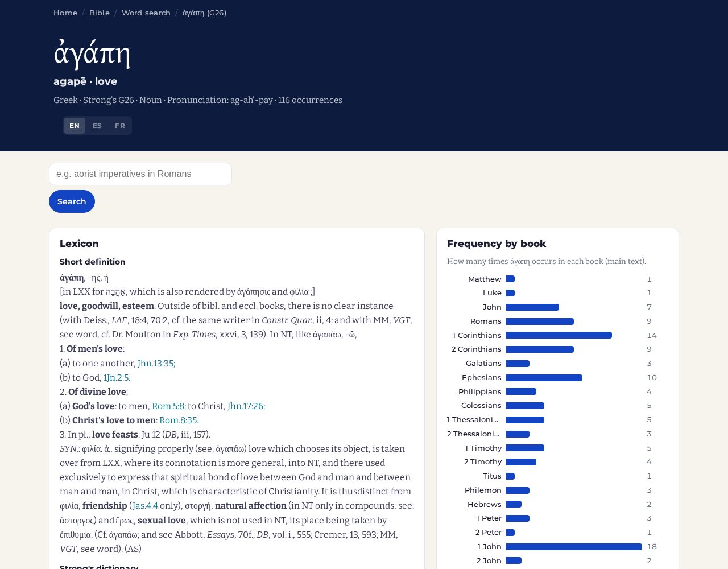Click the Lexicon heading
The image size is (728, 569).
pyautogui.click(x=79, y=244)
